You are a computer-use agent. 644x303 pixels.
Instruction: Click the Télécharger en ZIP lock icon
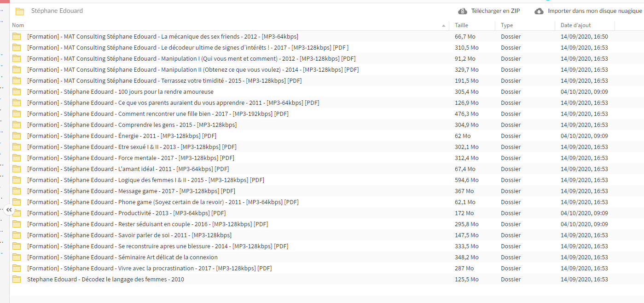462,11
